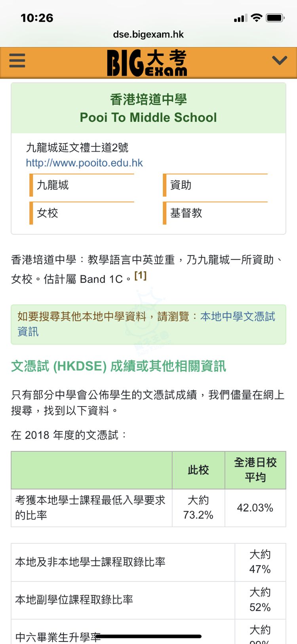
Task: Select the 九龍城 district tag
Action: point(53,185)
